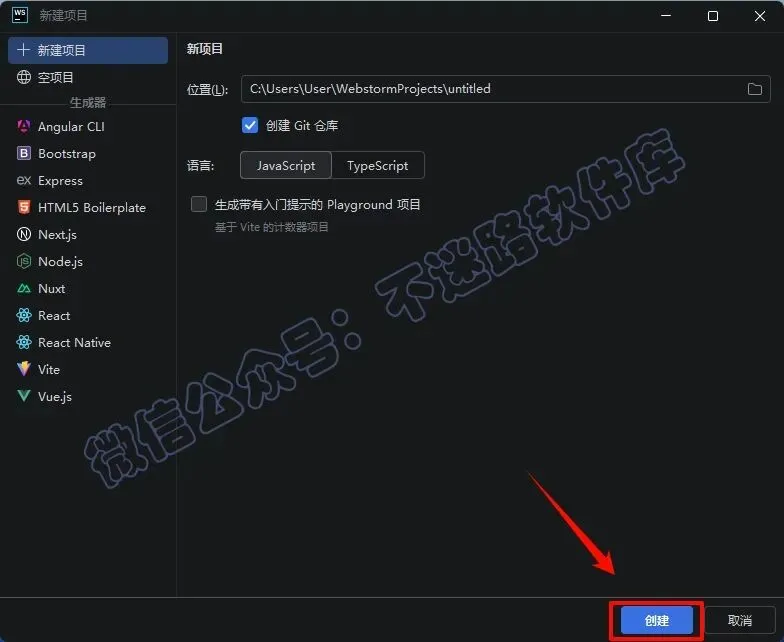Select Vite from the generator list
The width and height of the screenshot is (784, 642).
[88, 370]
